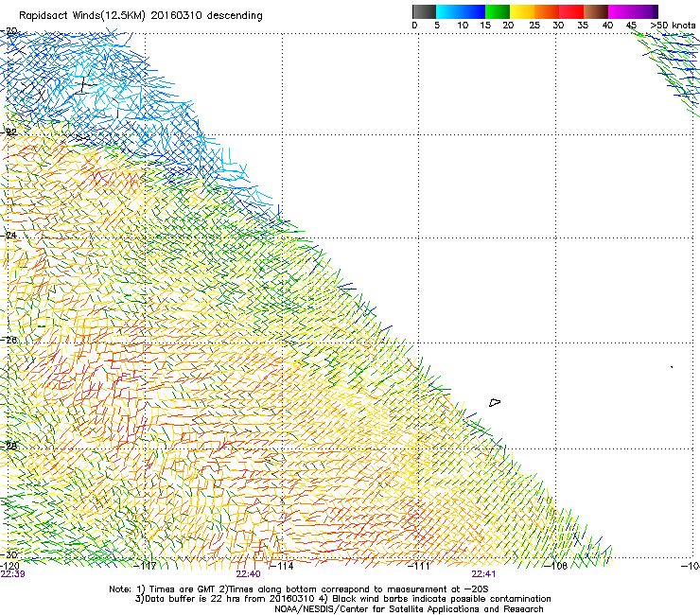Image resolution: width=700 pixels, height=615 pixels.
Task: Click the longitude label "-108"
Action: (x=556, y=566)
